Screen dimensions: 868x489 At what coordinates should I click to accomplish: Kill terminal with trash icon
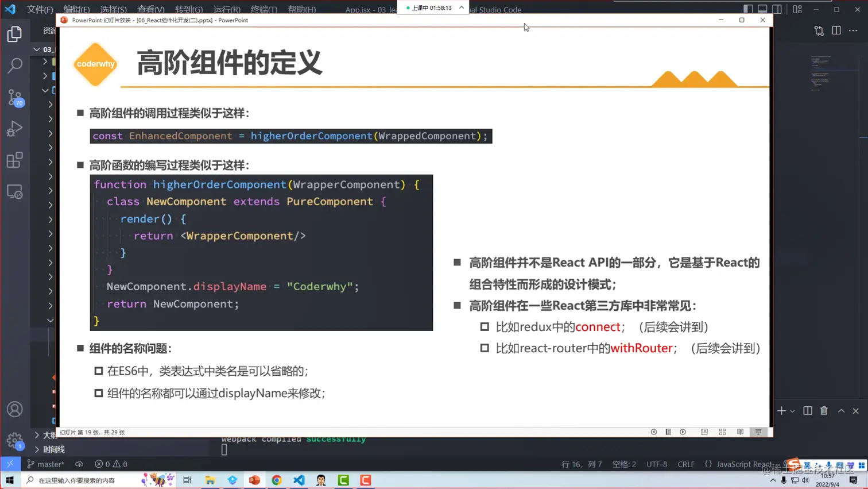coord(824,411)
